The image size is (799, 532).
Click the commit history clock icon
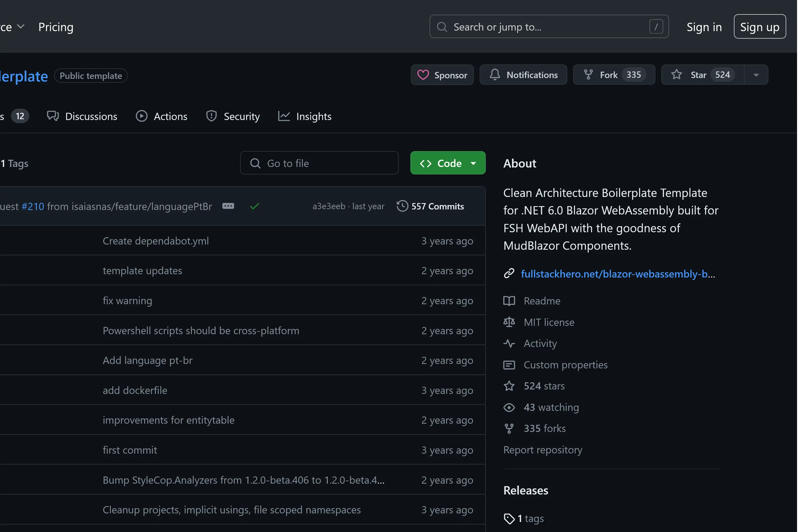[402, 206]
